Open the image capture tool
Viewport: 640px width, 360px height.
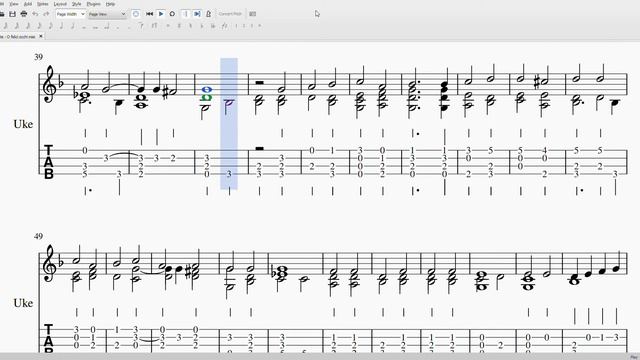[253, 14]
